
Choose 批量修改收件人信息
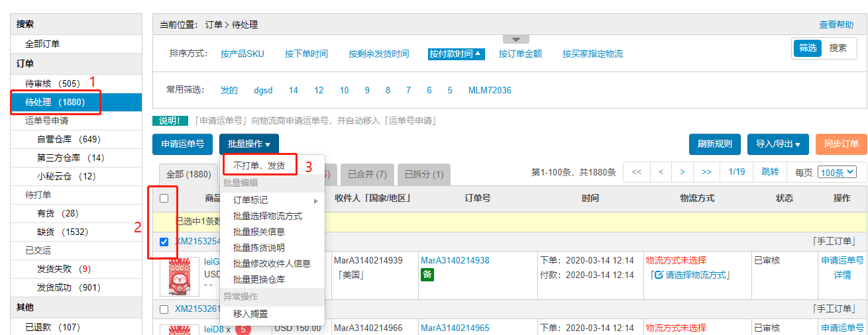272,263
